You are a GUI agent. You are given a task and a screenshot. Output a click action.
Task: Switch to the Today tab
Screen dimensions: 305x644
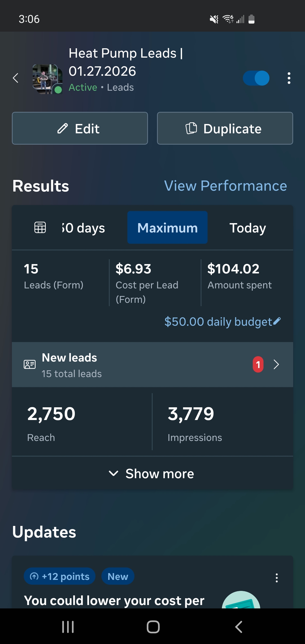click(x=247, y=228)
